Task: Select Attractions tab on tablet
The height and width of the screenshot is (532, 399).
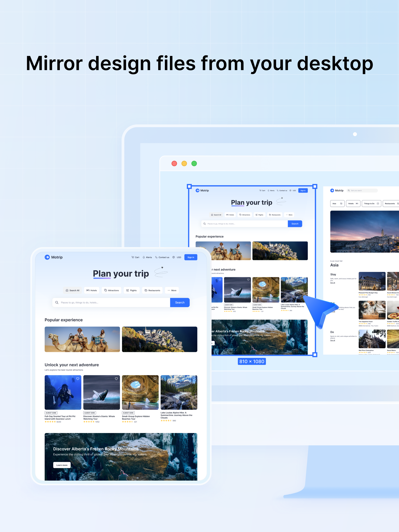Action: click(x=111, y=290)
